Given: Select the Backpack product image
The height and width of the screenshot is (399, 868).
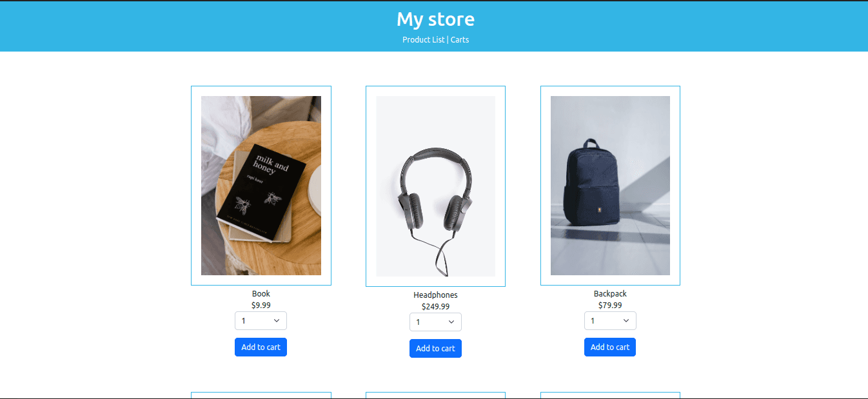Looking at the screenshot, I should (x=610, y=186).
